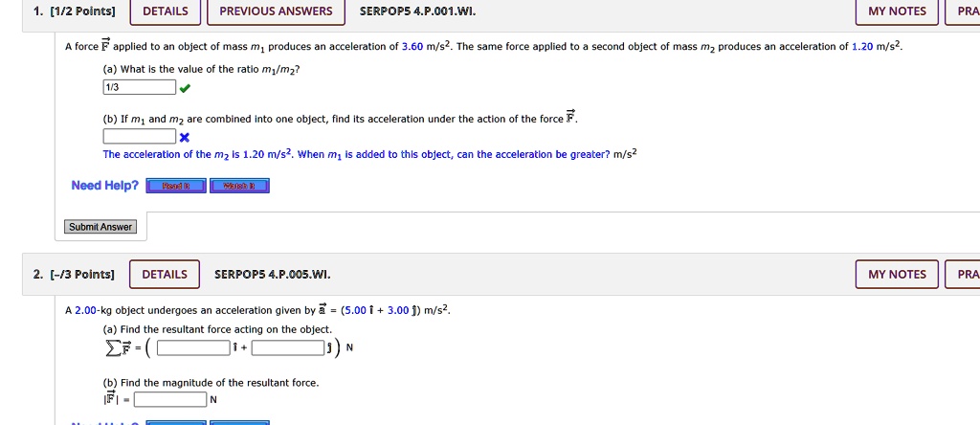Click the incorrect-answer X mark icon
Screen dimensions: 980x425
click(x=185, y=137)
